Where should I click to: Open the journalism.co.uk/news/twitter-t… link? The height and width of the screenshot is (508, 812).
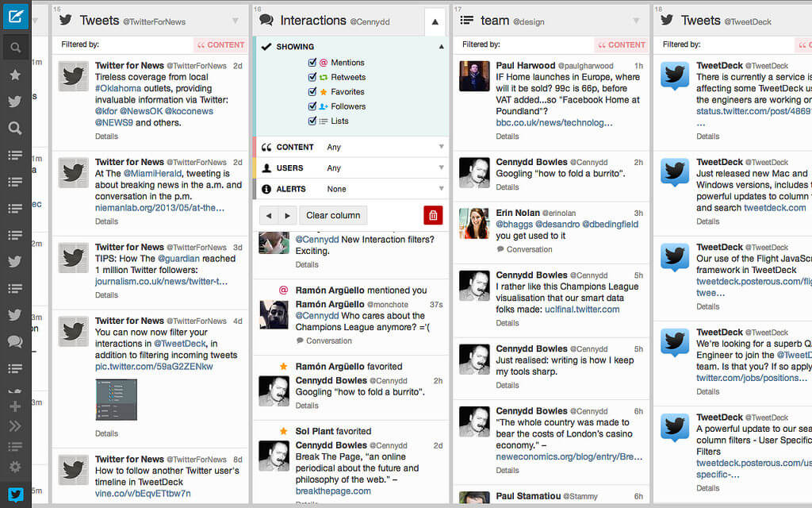point(161,282)
